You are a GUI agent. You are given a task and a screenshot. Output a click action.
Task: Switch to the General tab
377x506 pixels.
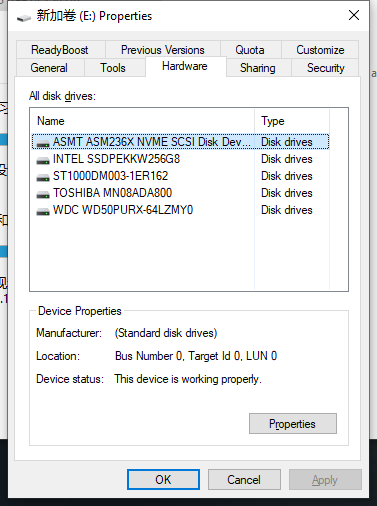(x=49, y=68)
